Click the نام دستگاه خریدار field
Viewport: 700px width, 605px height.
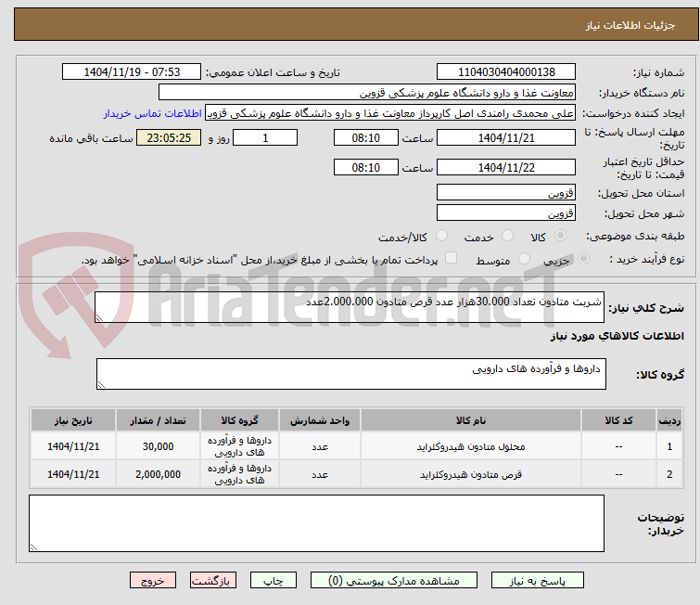click(367, 93)
